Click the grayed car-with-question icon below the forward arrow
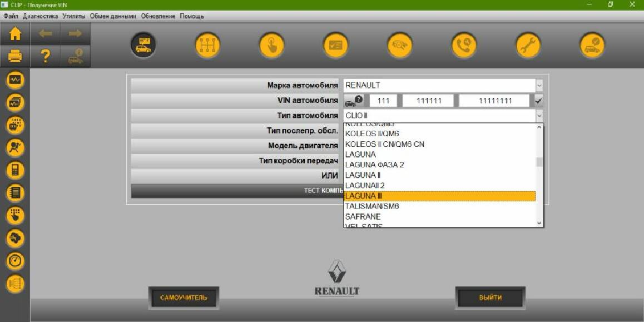Image resolution: width=644 pixels, height=322 pixels. click(x=76, y=56)
